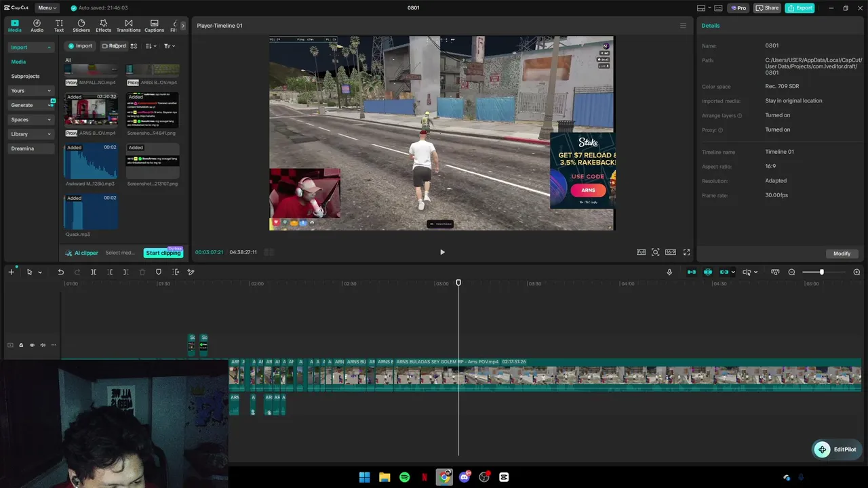Toggle main track magnet
This screenshot has height=488, width=868.
tap(692, 272)
